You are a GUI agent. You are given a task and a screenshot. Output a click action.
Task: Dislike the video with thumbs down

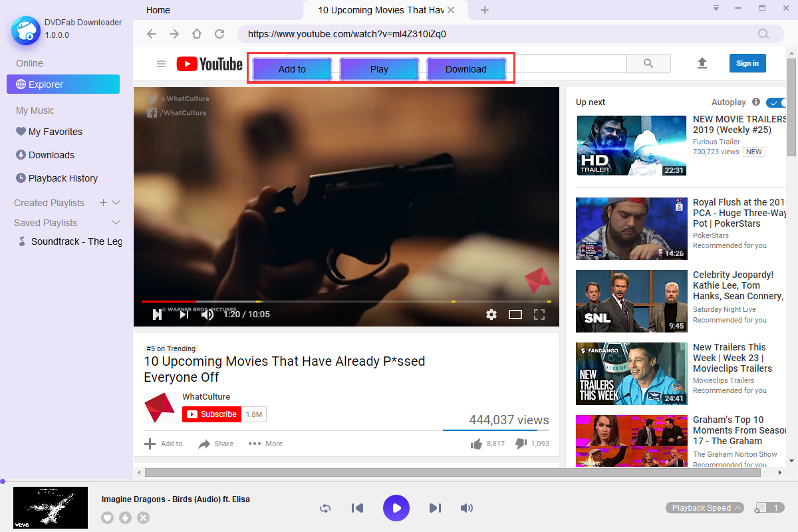click(521, 444)
